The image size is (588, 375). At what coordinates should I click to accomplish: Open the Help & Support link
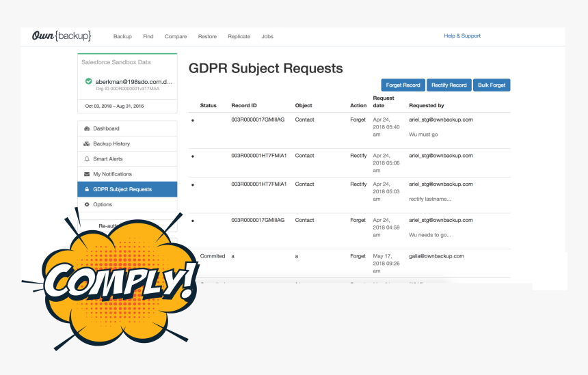pyautogui.click(x=462, y=36)
